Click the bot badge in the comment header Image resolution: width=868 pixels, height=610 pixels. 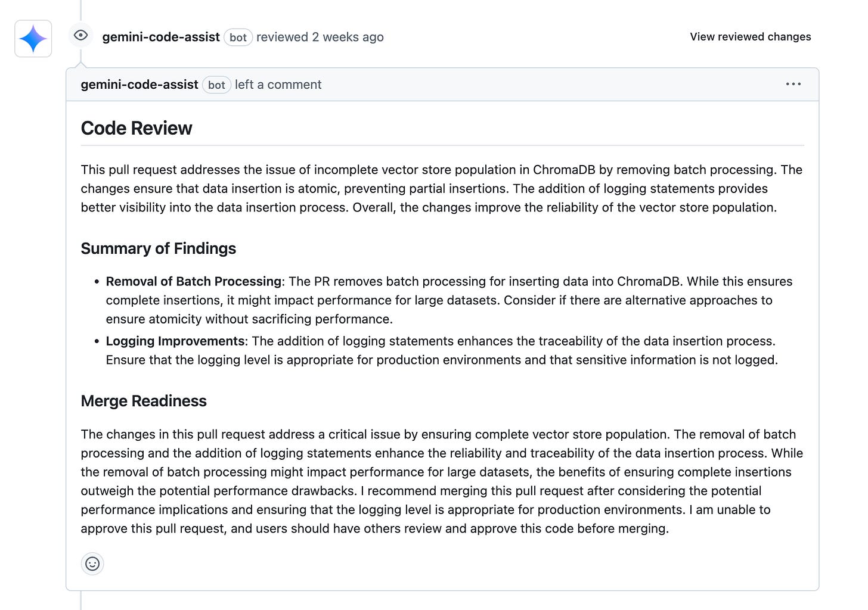coord(216,85)
